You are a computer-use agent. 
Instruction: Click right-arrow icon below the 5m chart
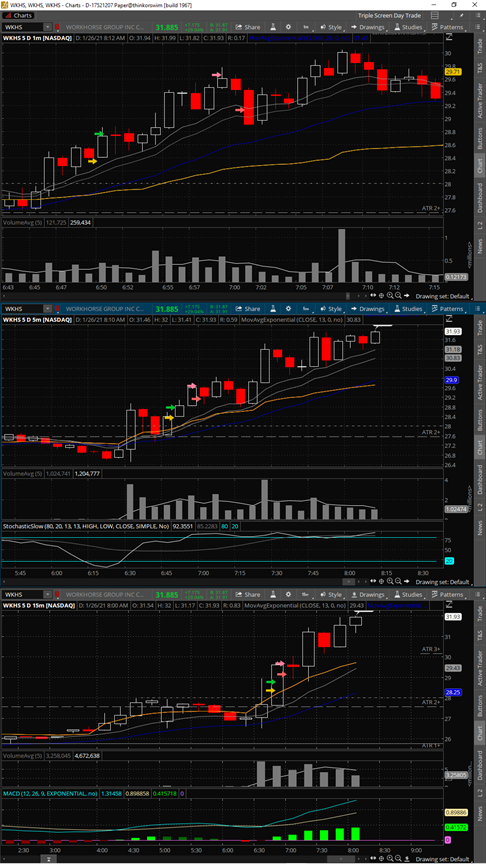pyautogui.click(x=407, y=581)
